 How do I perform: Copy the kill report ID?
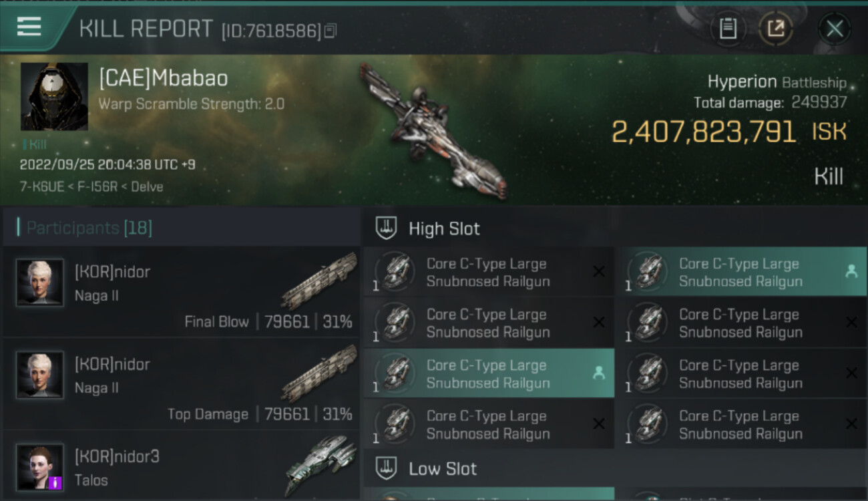pyautogui.click(x=331, y=31)
